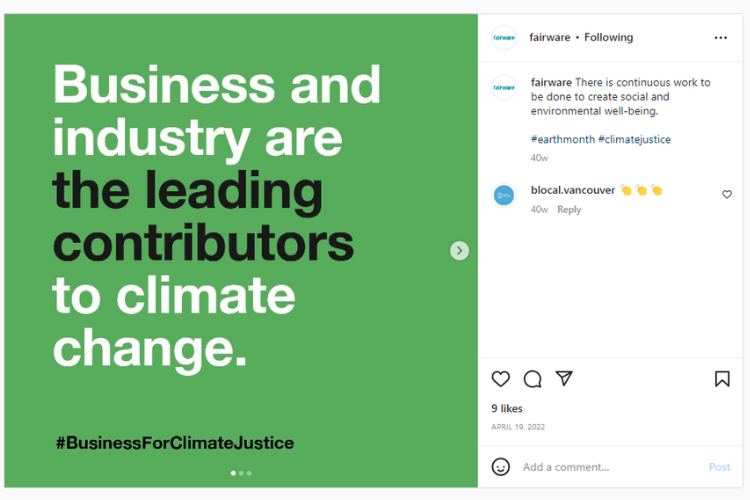Open the emoji picker smiley icon
750x500 pixels.
click(x=500, y=467)
